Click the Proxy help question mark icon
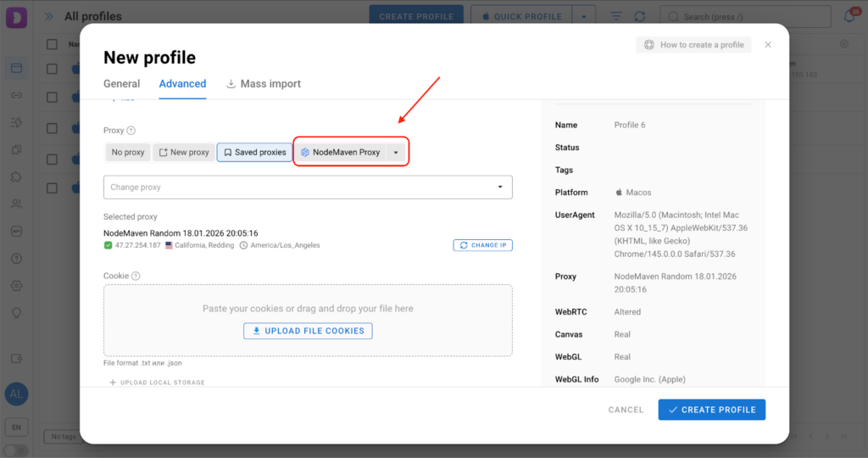This screenshot has width=868, height=458. tap(131, 131)
